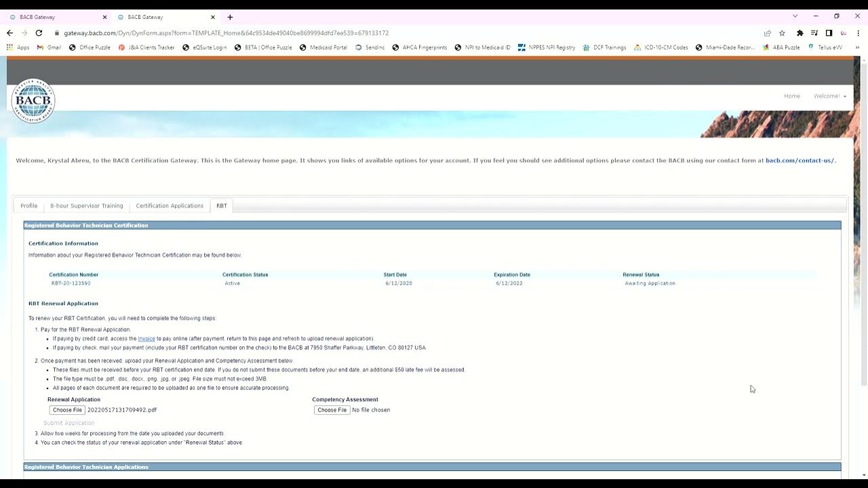The height and width of the screenshot is (488, 868).
Task: Open Tellus eVV bookmark
Action: pos(825,47)
